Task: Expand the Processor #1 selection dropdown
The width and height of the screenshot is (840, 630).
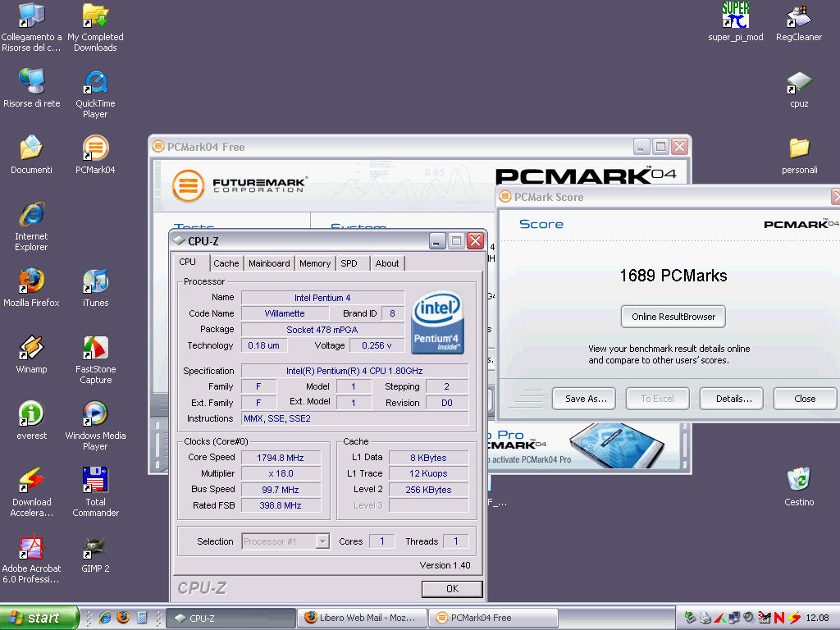Action: tap(322, 541)
